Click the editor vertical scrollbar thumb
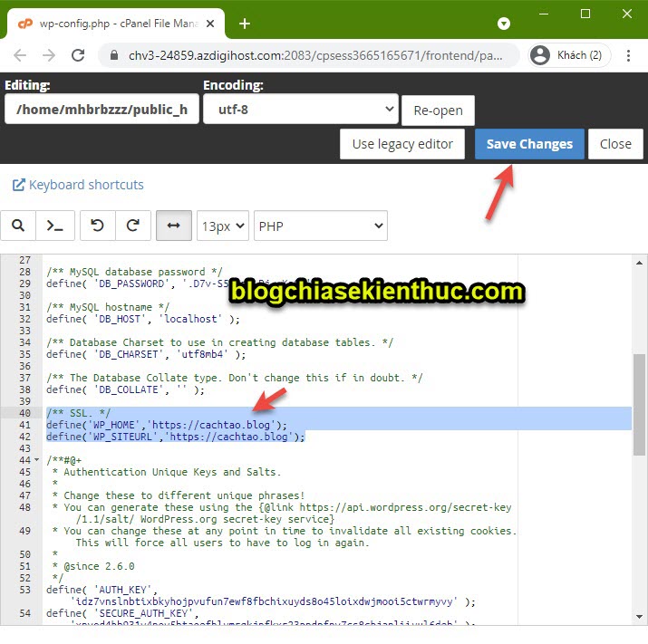648x644 pixels. click(639, 404)
